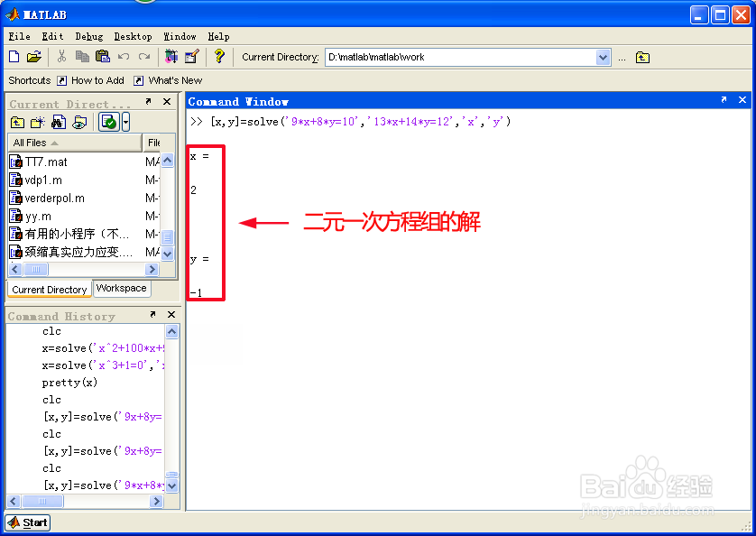Screen dimensions: 756x536
Task: Open dropdown next to checkmark icon
Action: point(125,122)
